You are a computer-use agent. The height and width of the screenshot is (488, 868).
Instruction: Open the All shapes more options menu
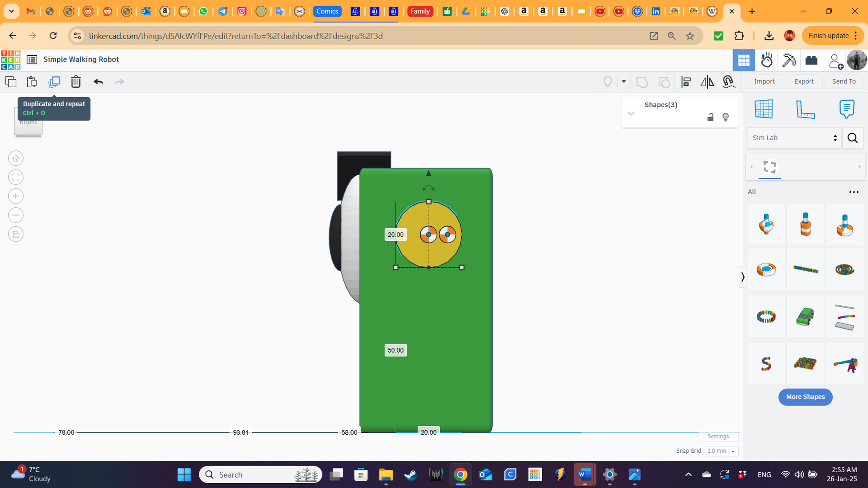[854, 192]
